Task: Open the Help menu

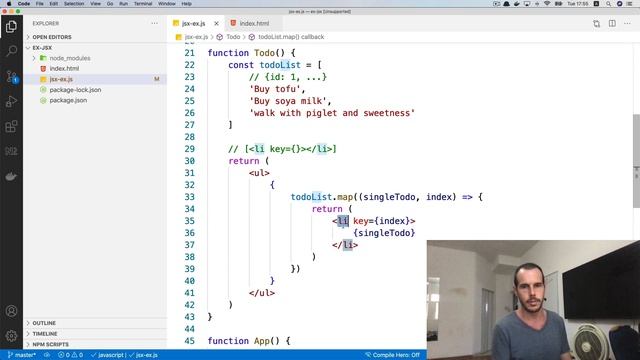Action: (187, 4)
